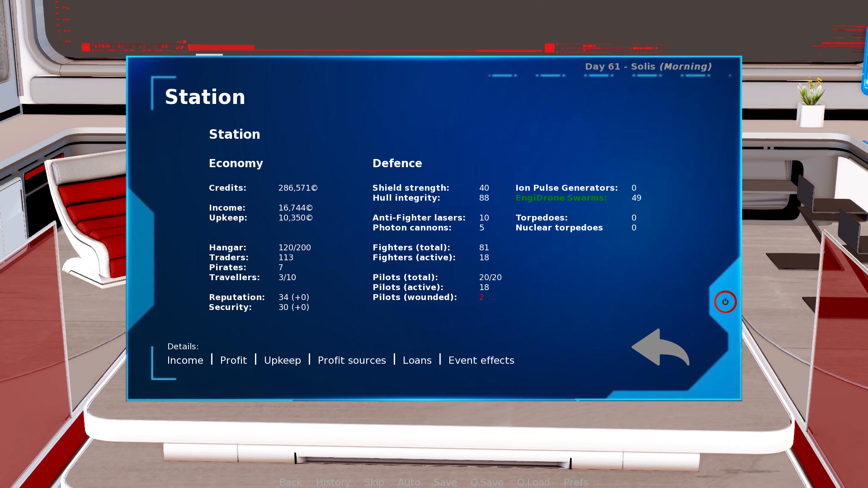Select the Profit details tab
This screenshot has height=488, width=868.
233,360
